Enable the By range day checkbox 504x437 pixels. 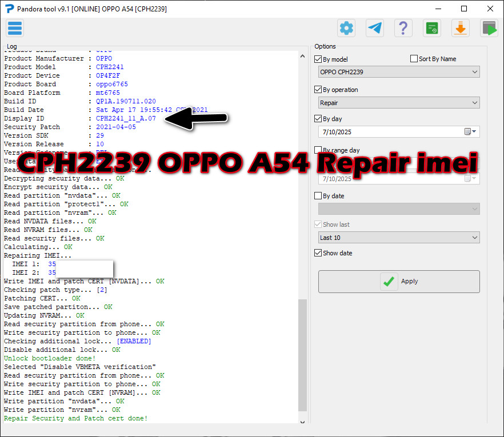click(x=318, y=150)
